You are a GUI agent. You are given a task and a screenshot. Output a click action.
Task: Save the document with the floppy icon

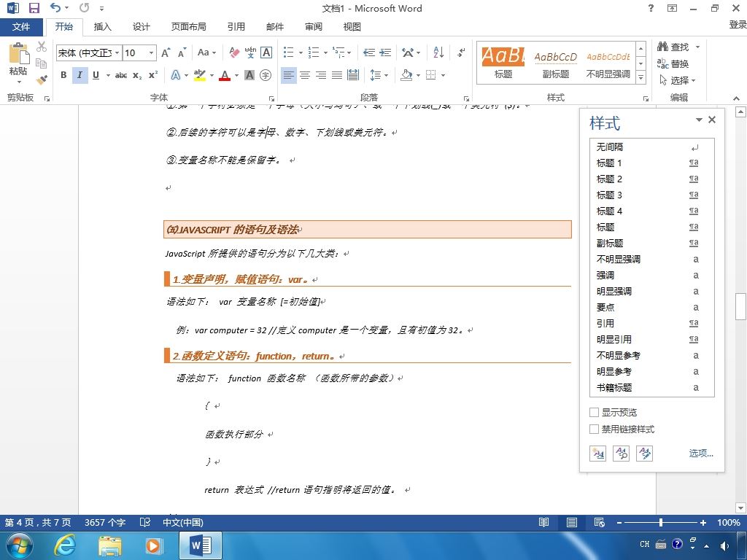coord(34,8)
